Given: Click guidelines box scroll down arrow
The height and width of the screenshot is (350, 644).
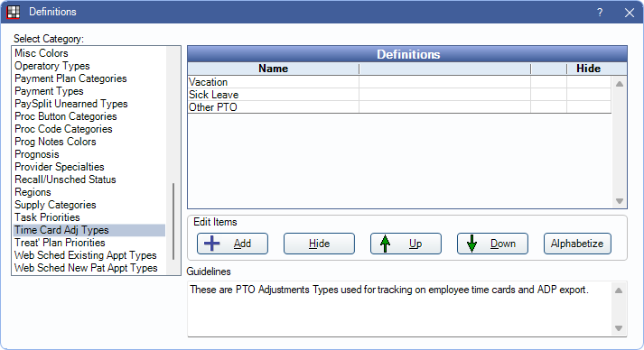Looking at the screenshot, I should 619,328.
